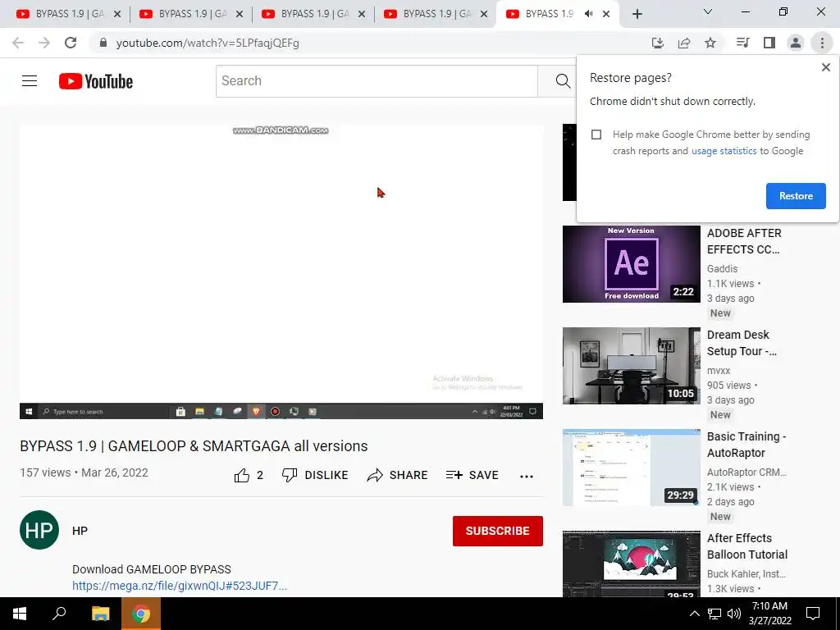Toggle the Chrome side panel
840x630 pixels.
tap(769, 43)
